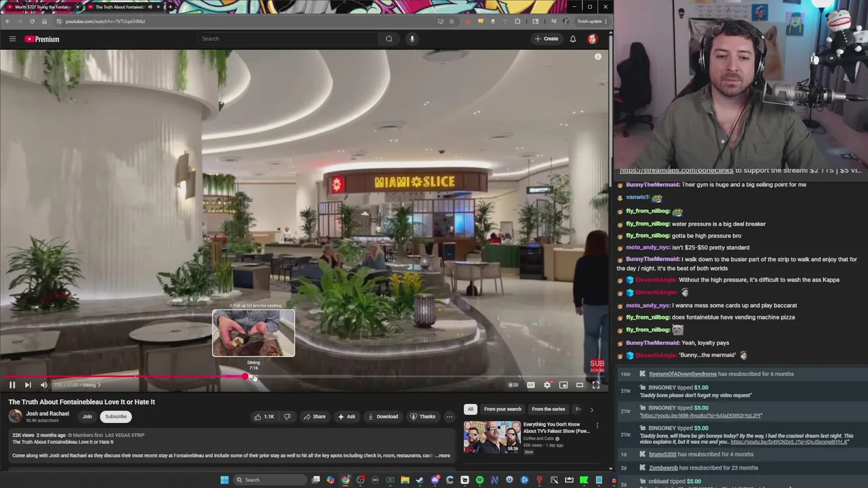The image size is (868, 488).
Task: Click the Thanks button
Action: (423, 417)
